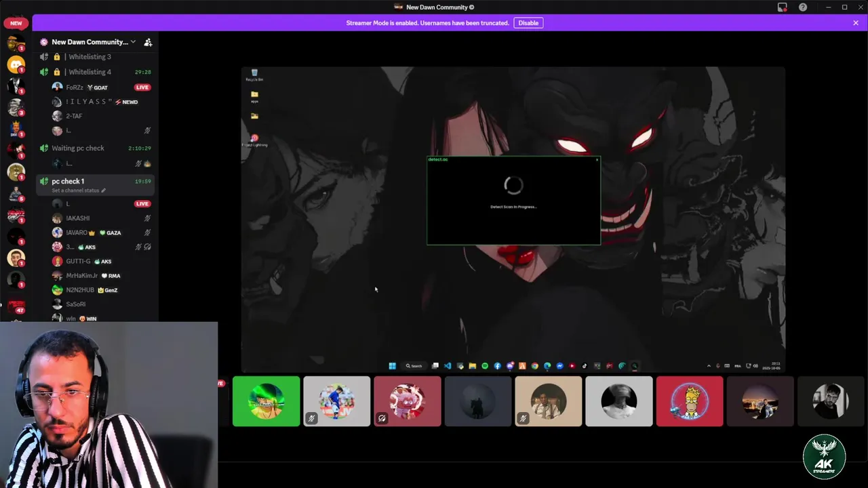Image resolution: width=868 pixels, height=488 pixels.
Task: Click the Recycle Bin on the streamed desktop
Action: click(254, 75)
